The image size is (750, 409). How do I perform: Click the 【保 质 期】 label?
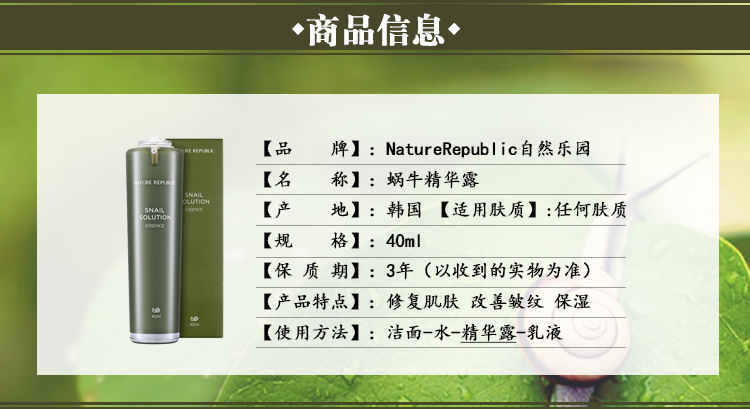point(311,271)
